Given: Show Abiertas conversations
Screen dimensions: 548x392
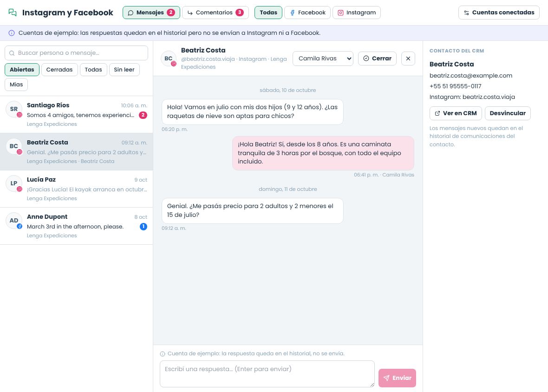Looking at the screenshot, I should (22, 70).
